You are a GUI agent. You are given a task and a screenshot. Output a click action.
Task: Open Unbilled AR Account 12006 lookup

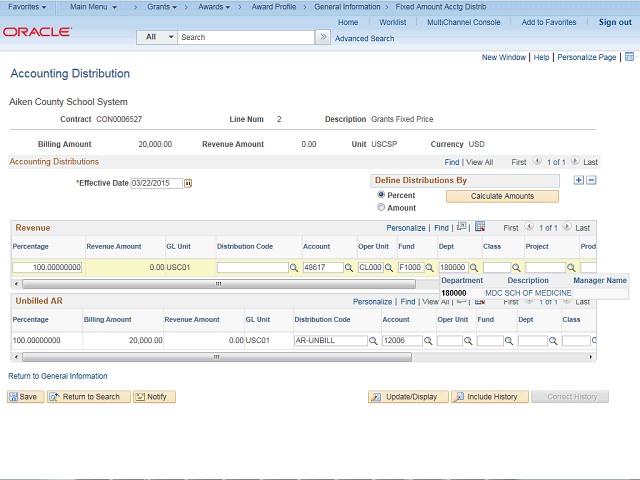pyautogui.click(x=428, y=341)
